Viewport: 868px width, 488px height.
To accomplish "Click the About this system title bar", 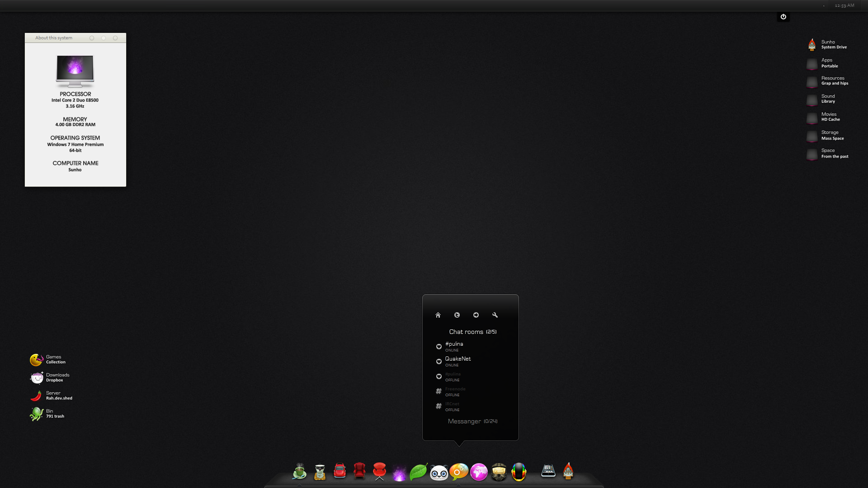I will click(75, 38).
